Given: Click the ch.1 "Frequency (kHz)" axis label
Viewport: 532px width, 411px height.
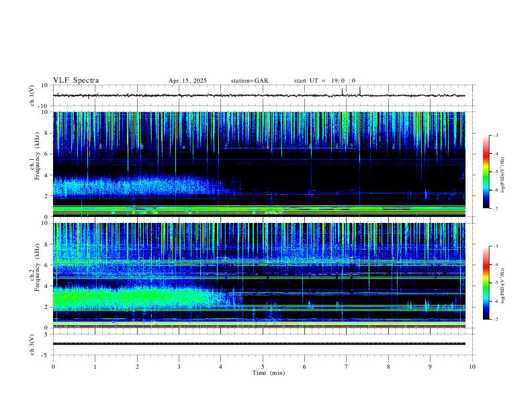Looking at the screenshot, I should pos(38,156).
